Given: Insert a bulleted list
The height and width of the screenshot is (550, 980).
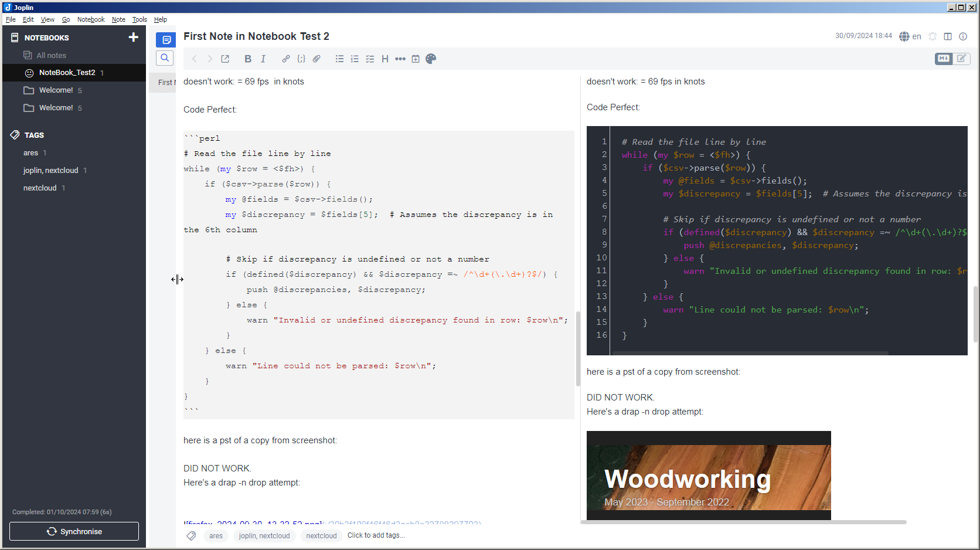Looking at the screenshot, I should coord(339,59).
